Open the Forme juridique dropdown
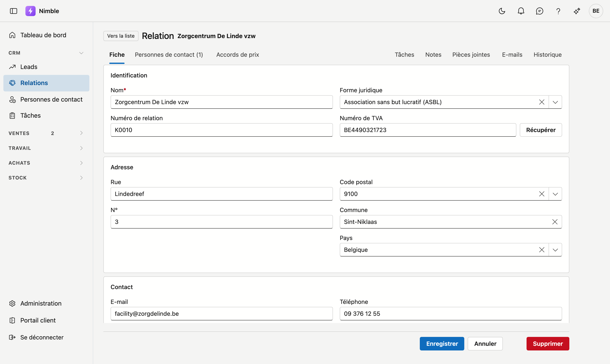Viewport: 610px width, 364px height. (555, 102)
